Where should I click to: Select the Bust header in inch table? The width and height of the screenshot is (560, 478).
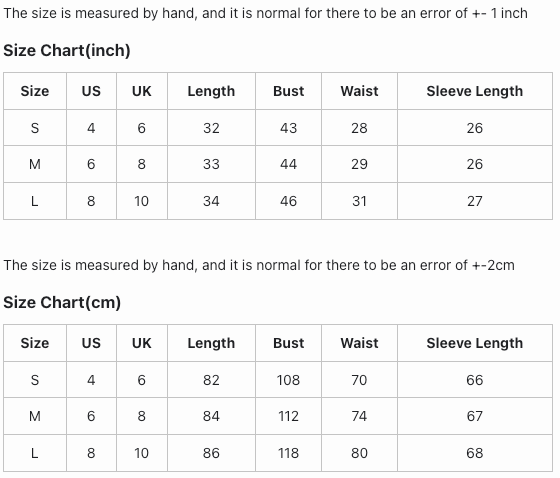point(289,91)
